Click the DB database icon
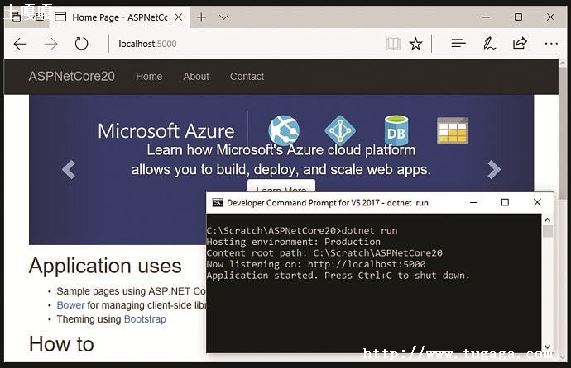 pyautogui.click(x=396, y=130)
